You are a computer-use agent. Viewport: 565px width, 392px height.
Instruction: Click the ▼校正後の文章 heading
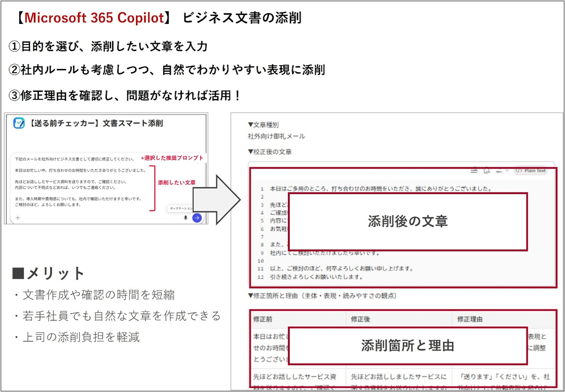(x=270, y=152)
